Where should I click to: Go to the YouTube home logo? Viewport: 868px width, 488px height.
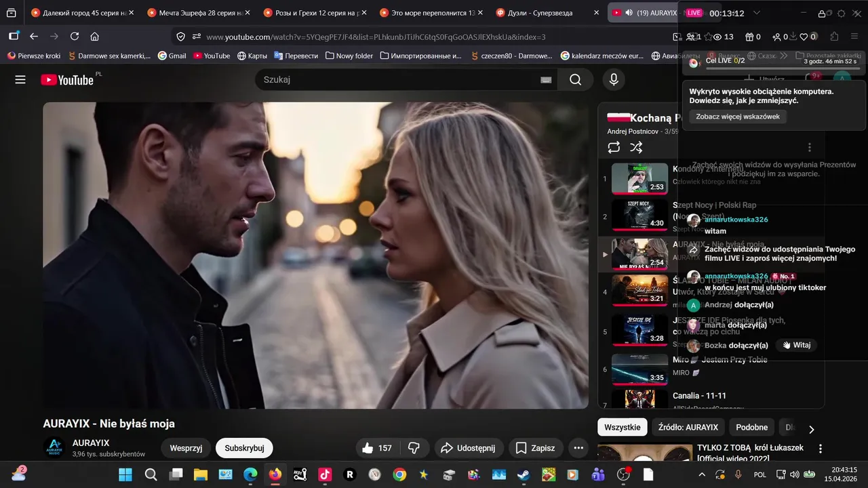(x=67, y=80)
